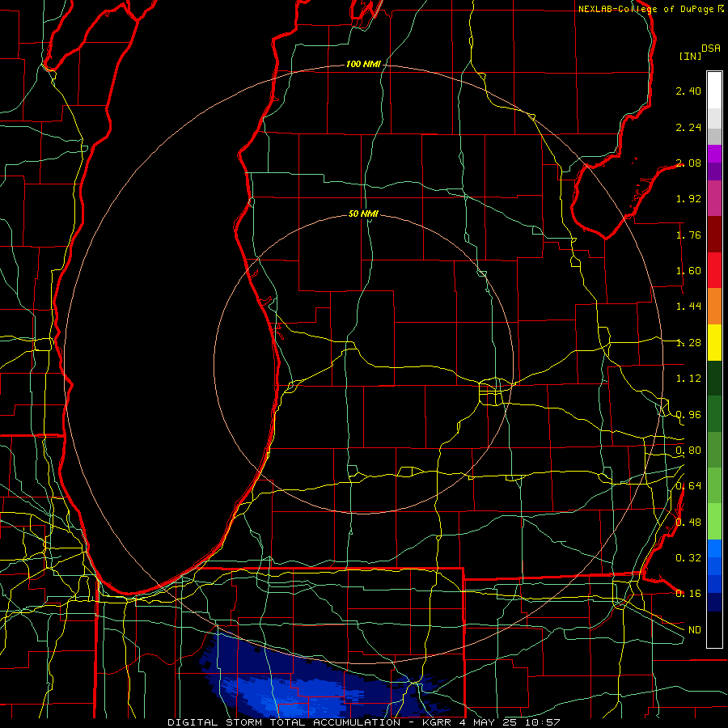Select the white legend swatch at top
728x728 pixels.
714,90
